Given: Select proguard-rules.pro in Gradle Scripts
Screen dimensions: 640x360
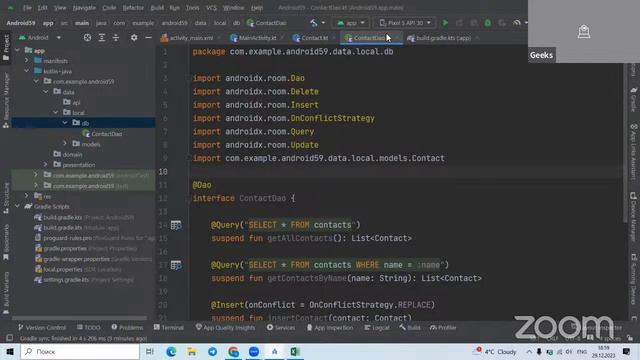Looking at the screenshot, I should pos(68,238).
